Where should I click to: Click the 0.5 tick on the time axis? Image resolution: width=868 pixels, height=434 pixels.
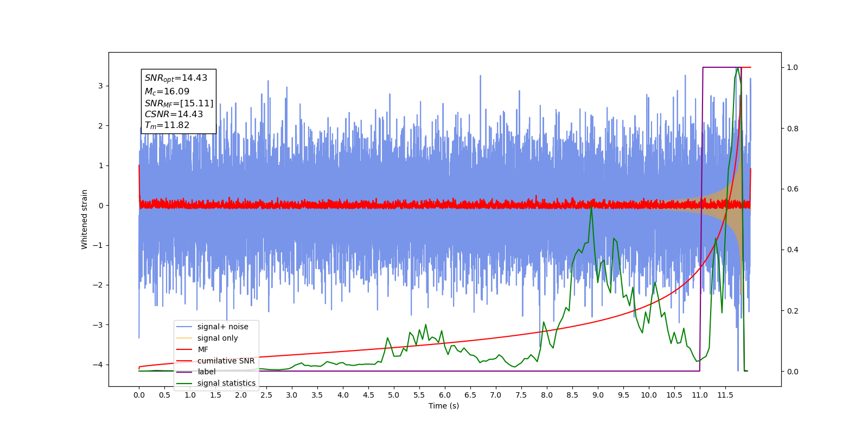pyautogui.click(x=164, y=395)
